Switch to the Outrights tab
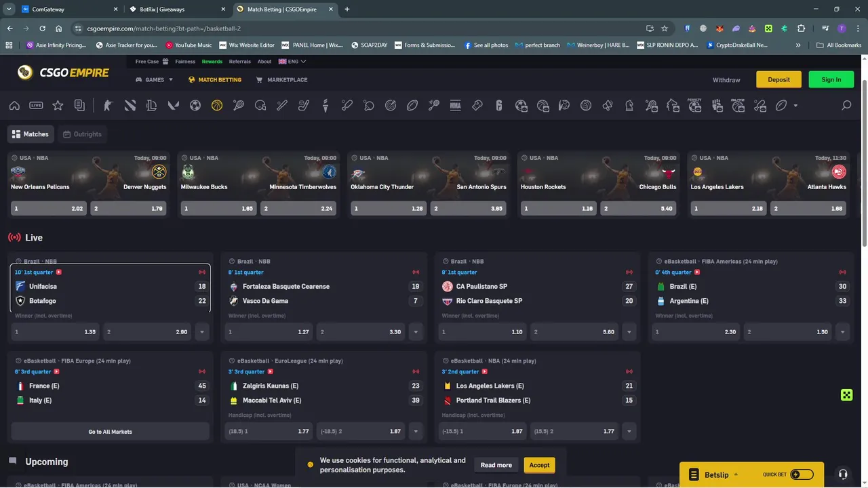Image resolution: width=868 pixels, height=488 pixels. 82,134
